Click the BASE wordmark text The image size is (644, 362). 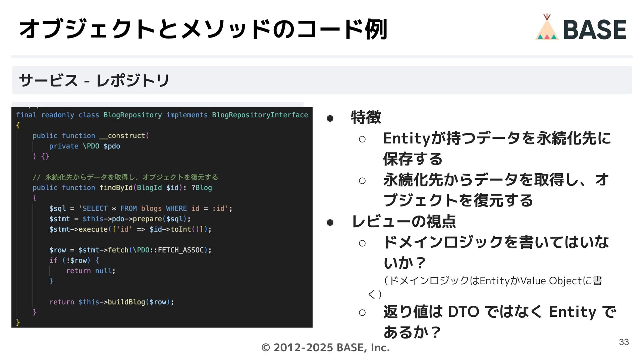click(x=595, y=29)
